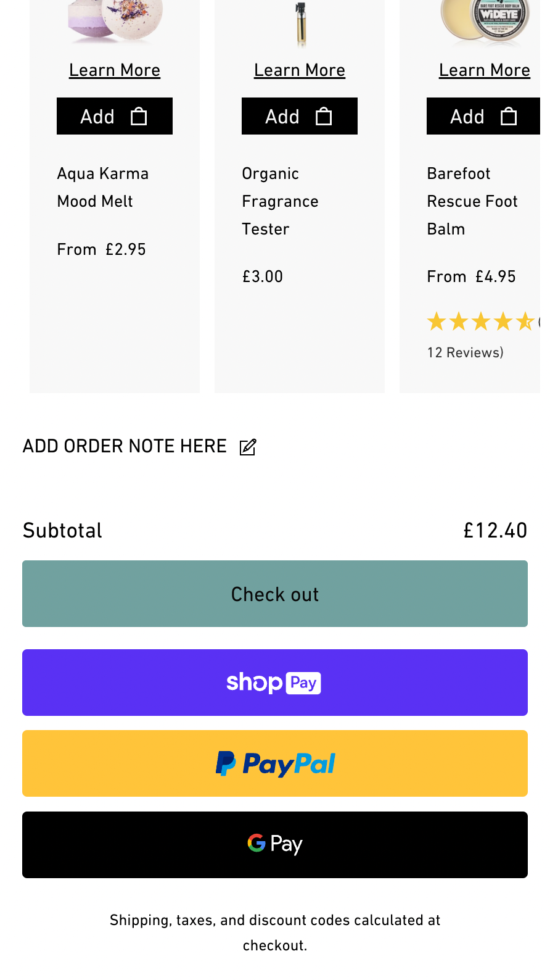
Task: Open the Organic Fragrance Tester product title
Action: (x=280, y=201)
